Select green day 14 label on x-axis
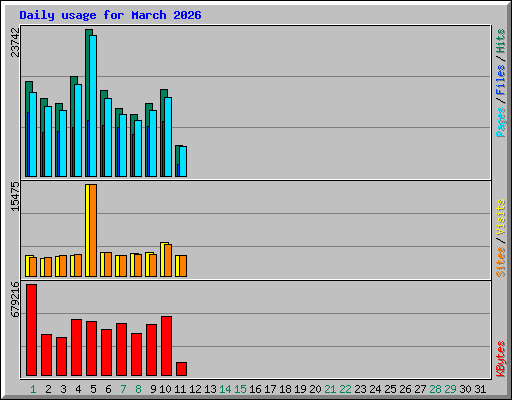The width and height of the screenshot is (512, 400). tap(225, 389)
